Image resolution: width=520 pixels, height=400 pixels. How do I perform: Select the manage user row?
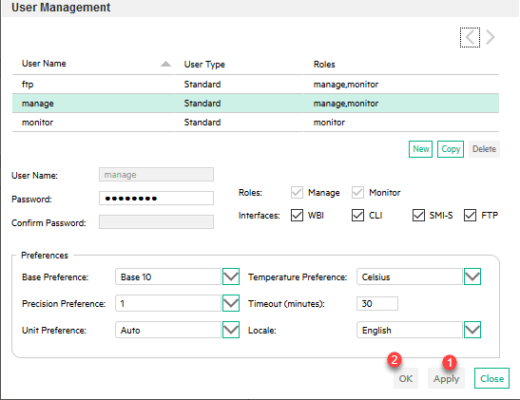coord(255,103)
